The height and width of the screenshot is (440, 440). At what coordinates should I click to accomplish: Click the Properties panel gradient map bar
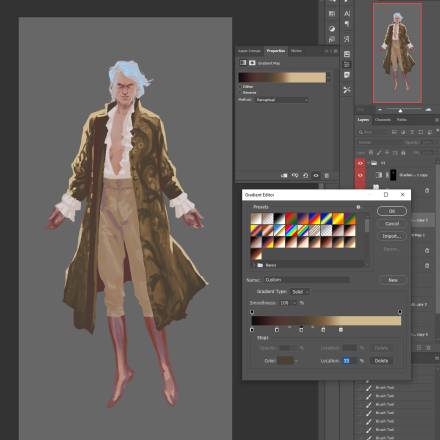(282, 77)
